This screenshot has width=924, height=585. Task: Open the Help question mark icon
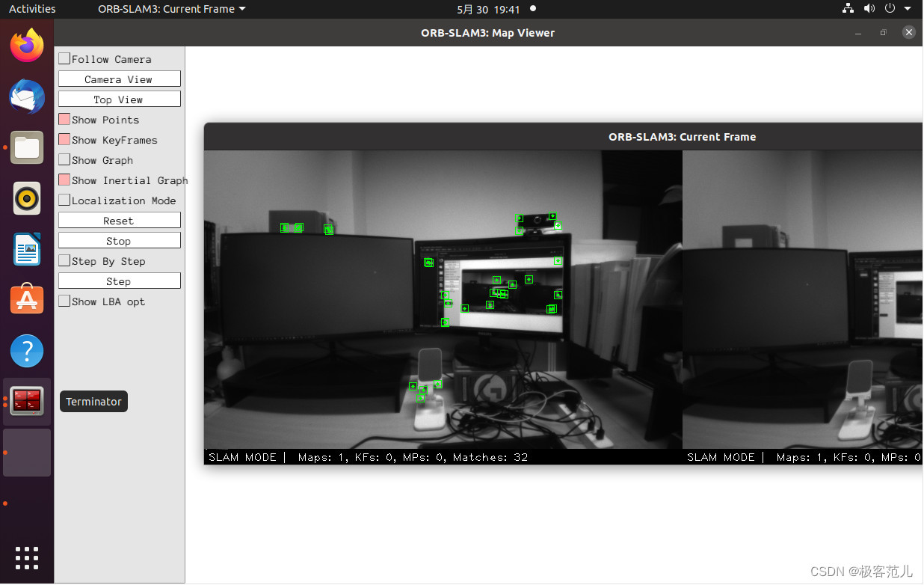[27, 351]
